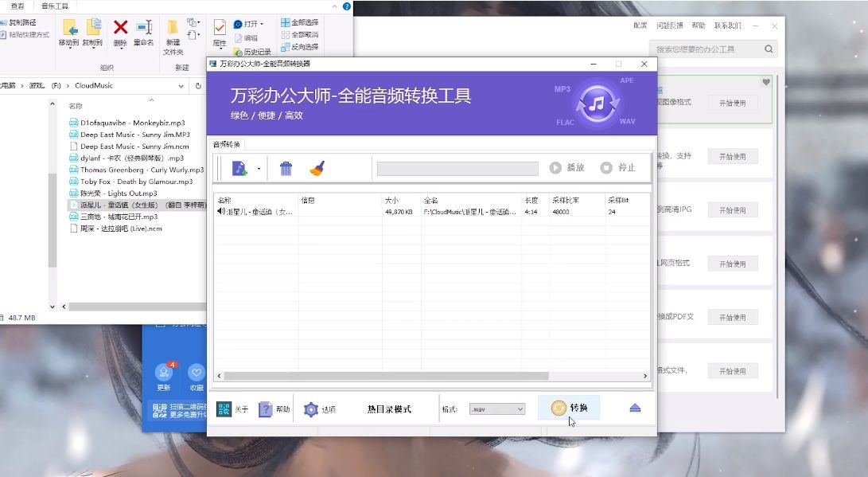Click the Explorer refresh button

click(x=198, y=86)
